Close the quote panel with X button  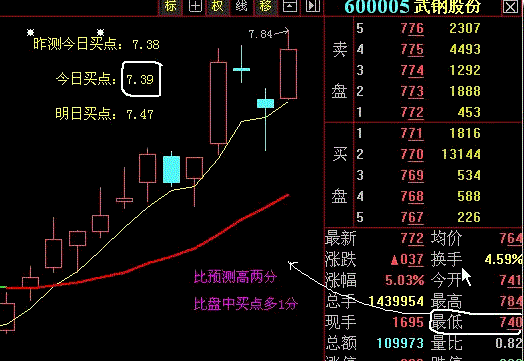pos(510,7)
